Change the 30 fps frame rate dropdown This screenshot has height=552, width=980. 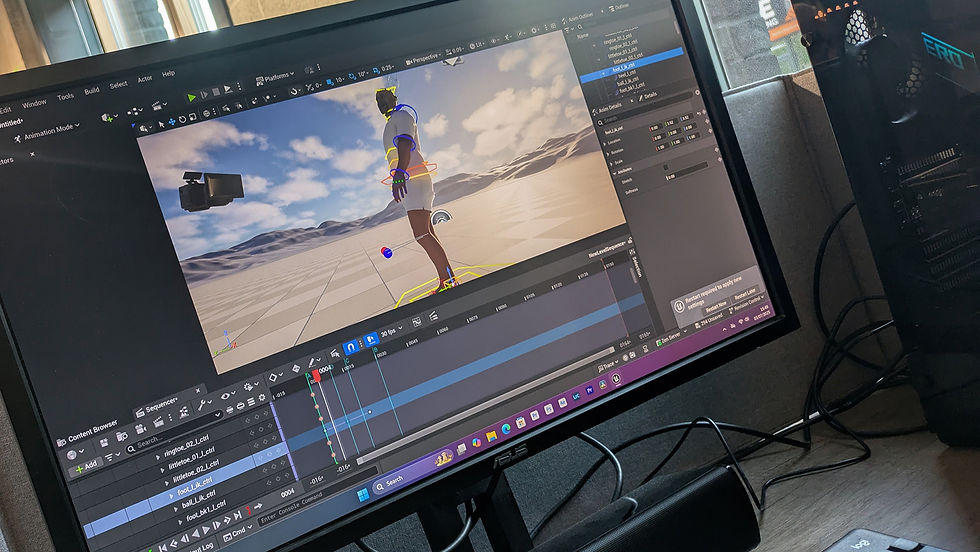(x=391, y=331)
